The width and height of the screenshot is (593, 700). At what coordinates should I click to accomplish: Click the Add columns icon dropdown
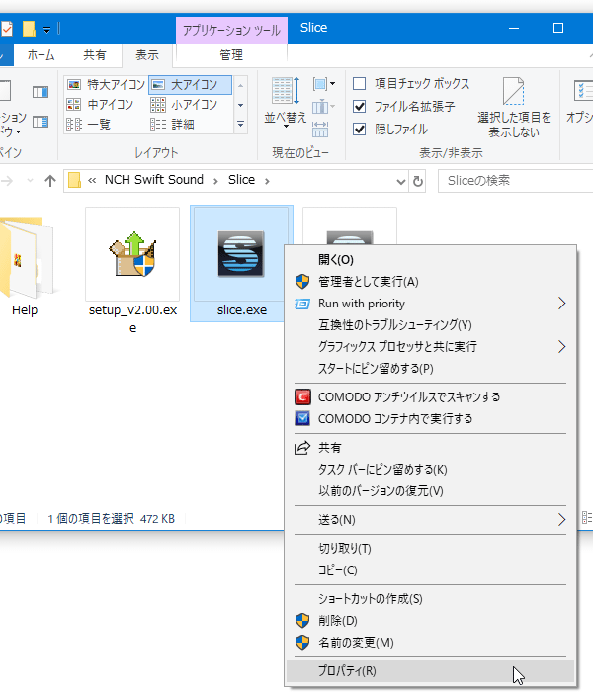coord(323,107)
